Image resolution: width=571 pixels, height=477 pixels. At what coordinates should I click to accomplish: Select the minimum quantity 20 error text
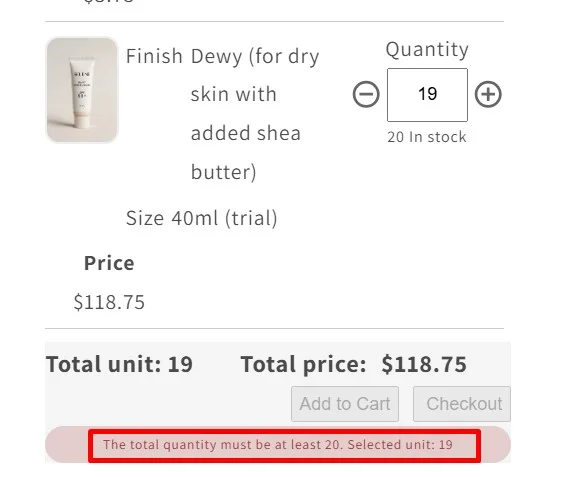[223, 445]
